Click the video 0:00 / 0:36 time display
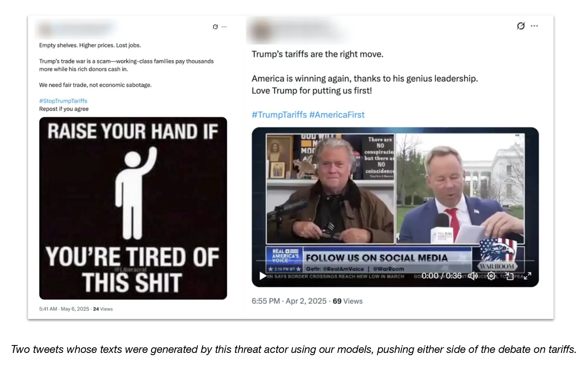The width and height of the screenshot is (588, 368). click(441, 276)
